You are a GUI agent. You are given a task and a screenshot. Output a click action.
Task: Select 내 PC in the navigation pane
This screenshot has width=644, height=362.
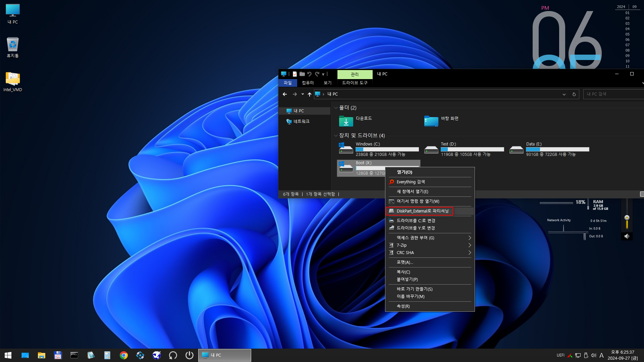click(305, 111)
